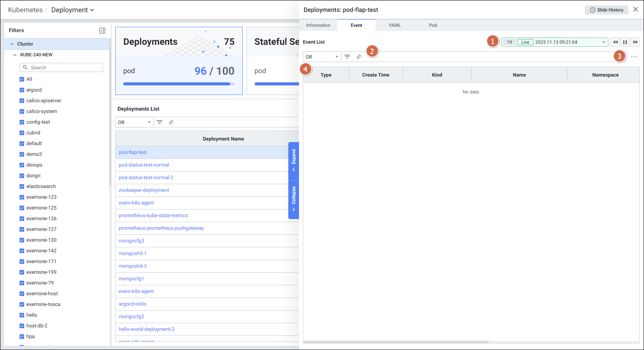Switch to the Information tab

318,25
